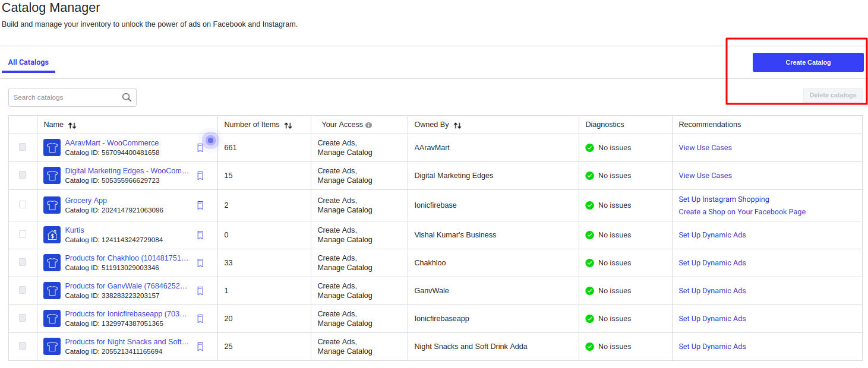This screenshot has width=868, height=368.
Task: Open Products for Ionicfirebaseapp catalog link
Action: pos(126,314)
